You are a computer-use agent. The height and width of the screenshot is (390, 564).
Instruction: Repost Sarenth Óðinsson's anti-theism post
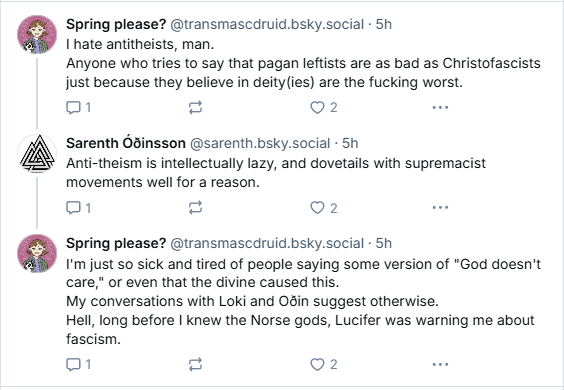click(195, 208)
